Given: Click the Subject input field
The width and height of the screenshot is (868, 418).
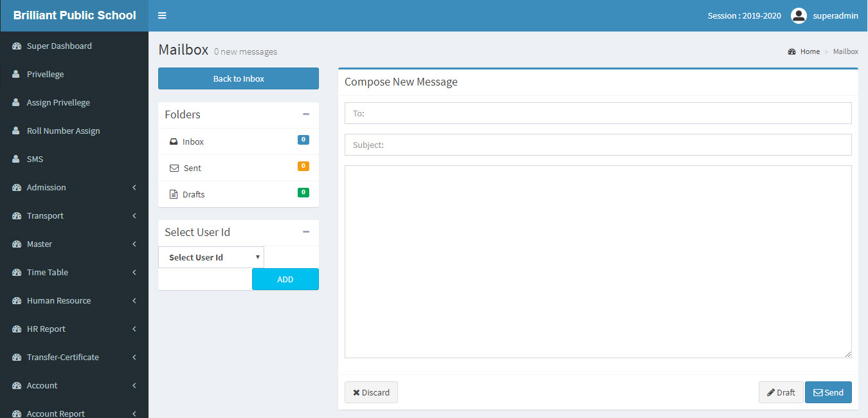Looking at the screenshot, I should [x=598, y=145].
